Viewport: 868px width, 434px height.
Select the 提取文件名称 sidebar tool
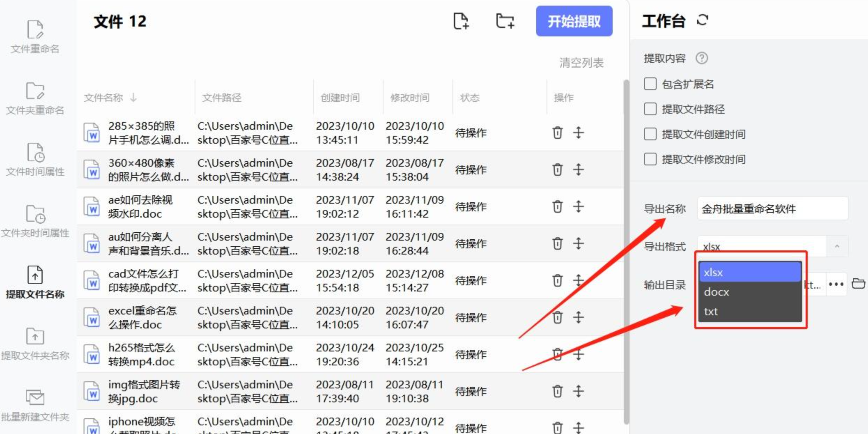pos(35,282)
